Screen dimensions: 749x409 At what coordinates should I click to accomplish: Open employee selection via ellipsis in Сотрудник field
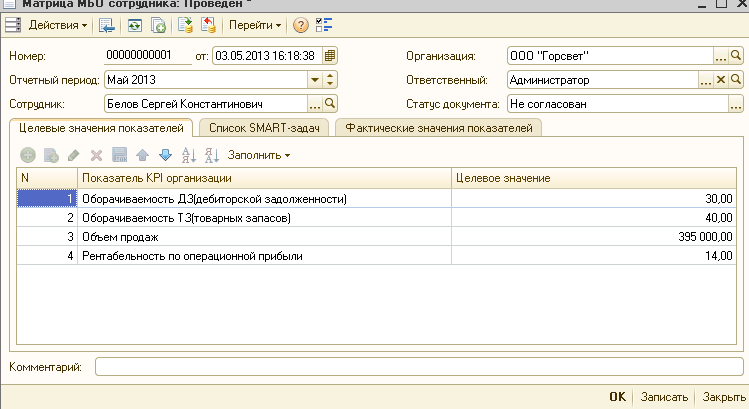click(x=315, y=104)
